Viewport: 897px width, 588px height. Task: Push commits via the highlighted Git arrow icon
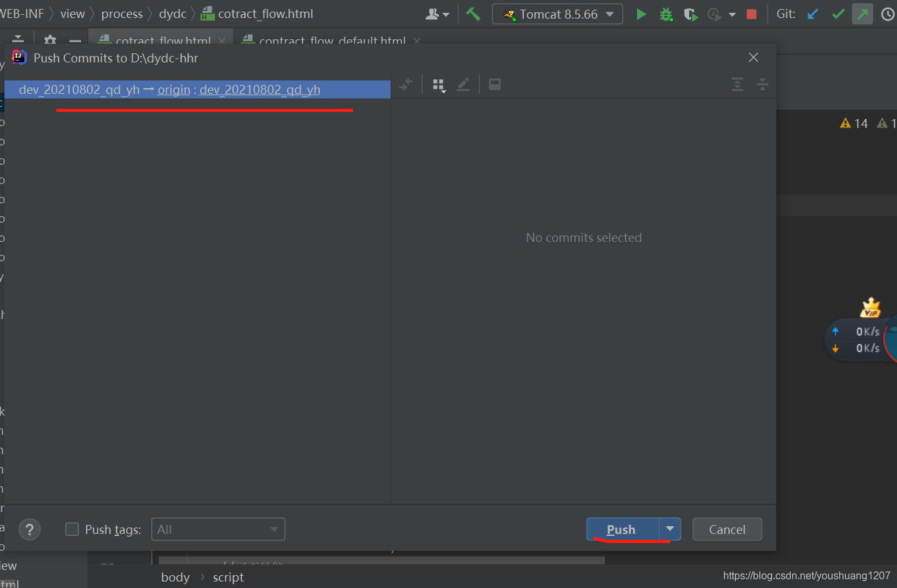(862, 14)
